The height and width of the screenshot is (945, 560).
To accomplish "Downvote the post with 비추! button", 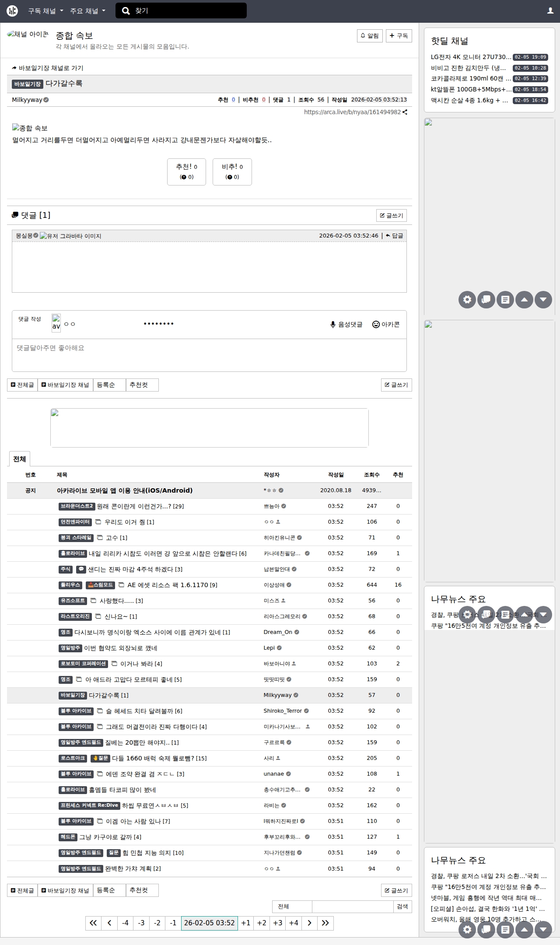I will (232, 171).
